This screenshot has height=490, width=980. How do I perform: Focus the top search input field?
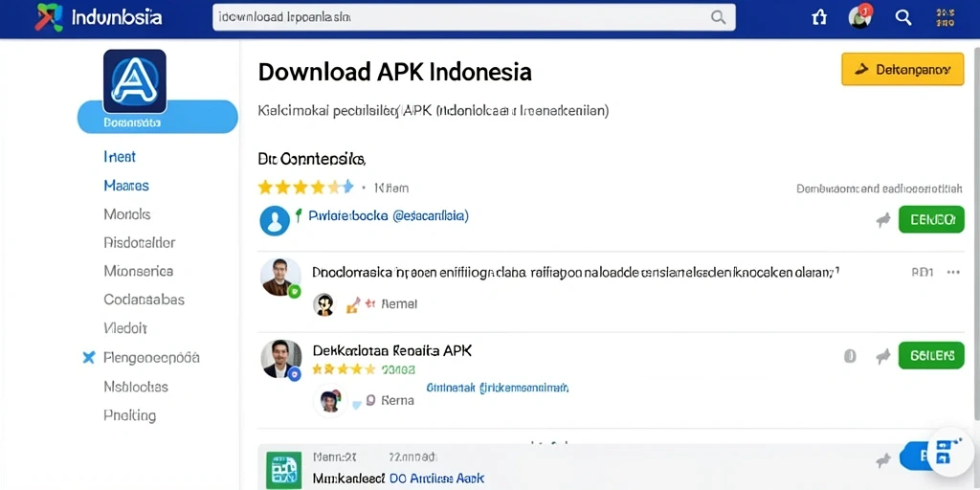(x=474, y=17)
